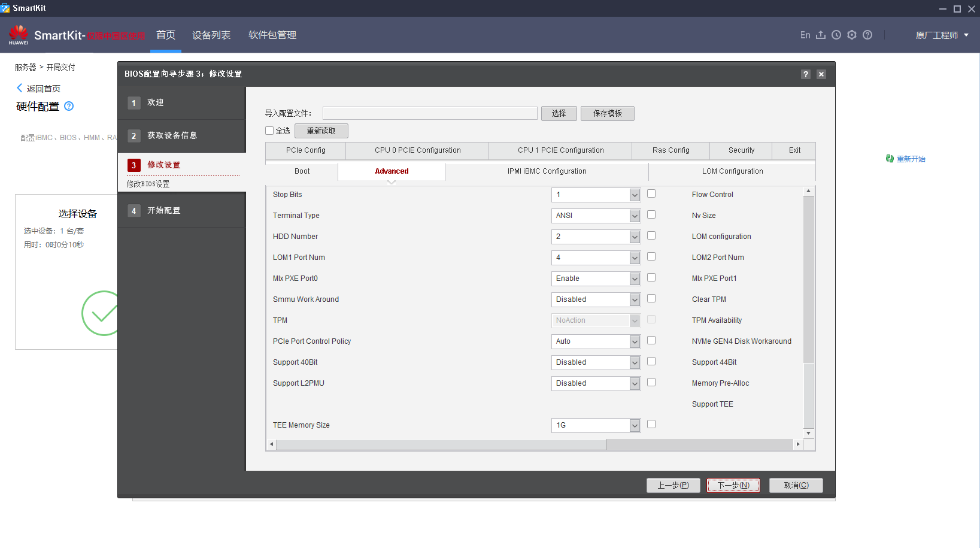Tick the checkbox for Stop Bits row
This screenshot has height=548, width=980.
coord(651,193)
